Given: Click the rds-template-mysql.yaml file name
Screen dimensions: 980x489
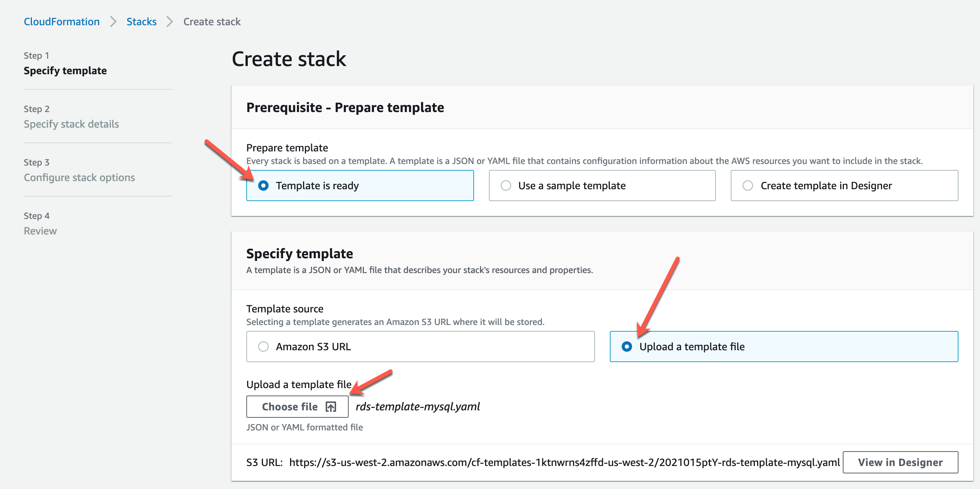Looking at the screenshot, I should [x=417, y=406].
